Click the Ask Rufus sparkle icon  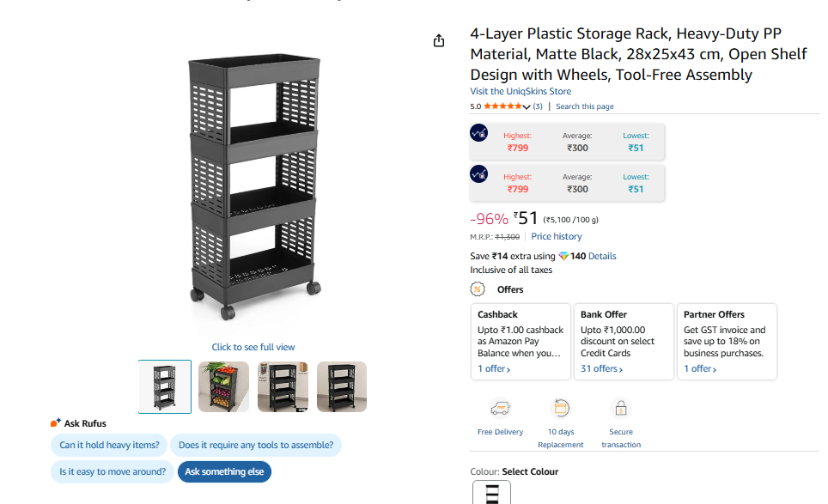[56, 423]
